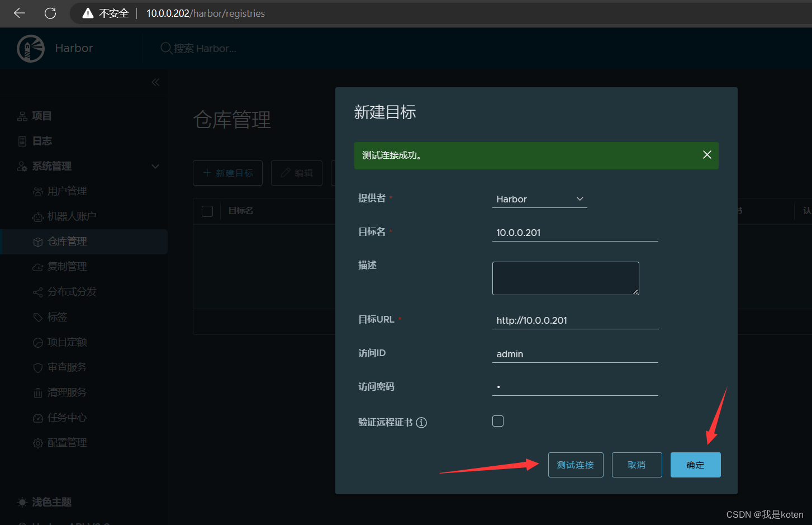Click the info icon beside 验证远程证书
The width and height of the screenshot is (812, 525).
[x=421, y=422]
